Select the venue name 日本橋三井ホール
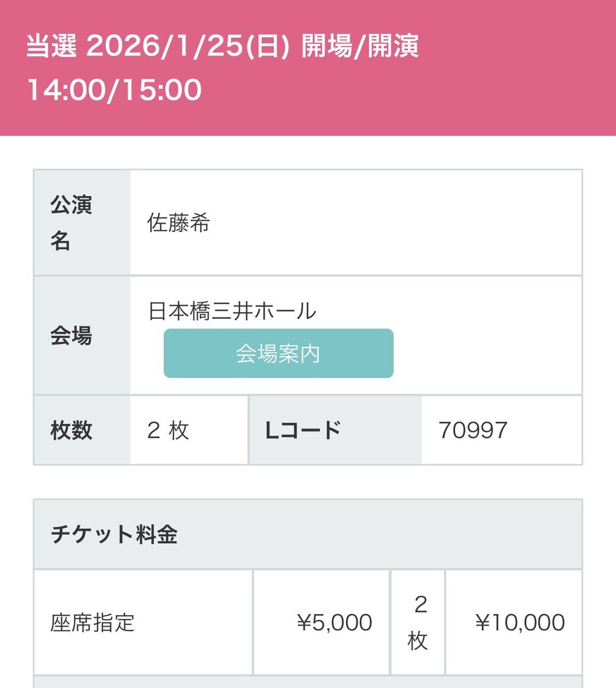This screenshot has height=688, width=616. 232,311
